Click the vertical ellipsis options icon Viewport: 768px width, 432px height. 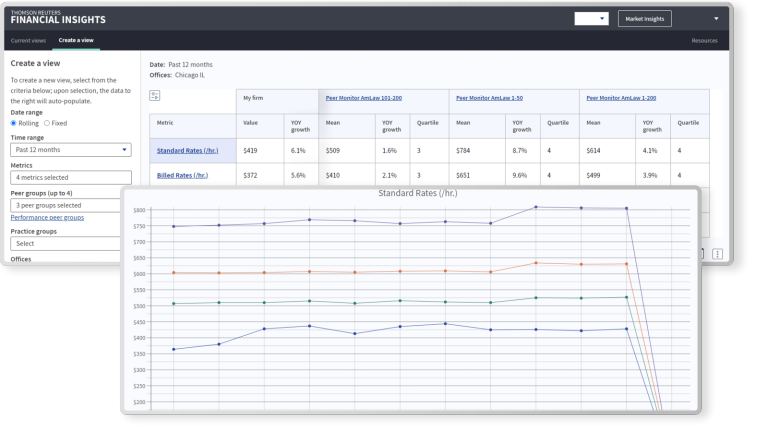click(x=718, y=255)
